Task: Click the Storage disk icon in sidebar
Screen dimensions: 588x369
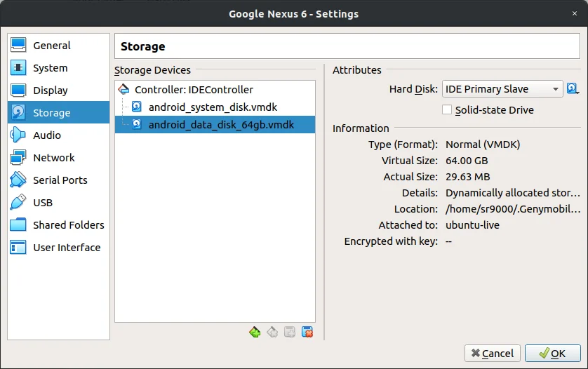Action: pyautogui.click(x=18, y=112)
